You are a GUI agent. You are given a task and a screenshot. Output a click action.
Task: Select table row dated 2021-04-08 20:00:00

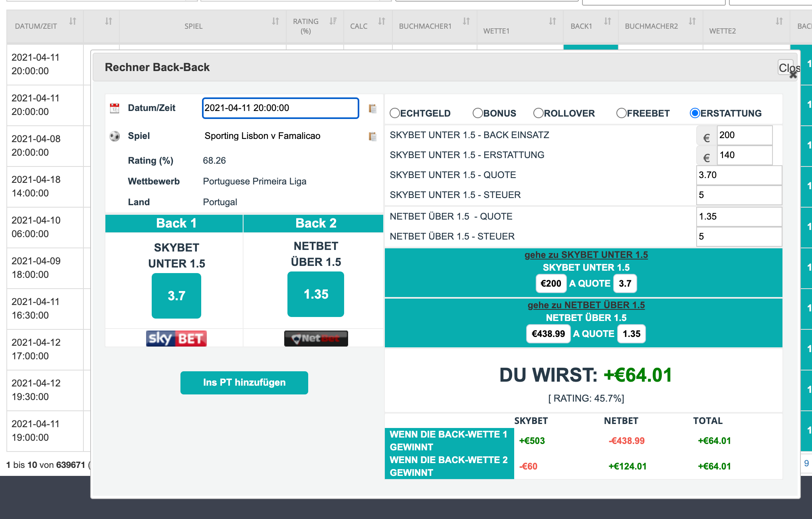coord(45,146)
